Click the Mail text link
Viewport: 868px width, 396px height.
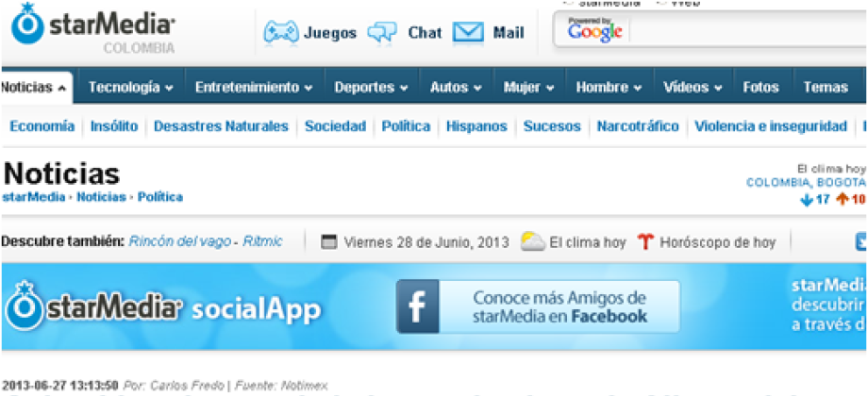509,33
